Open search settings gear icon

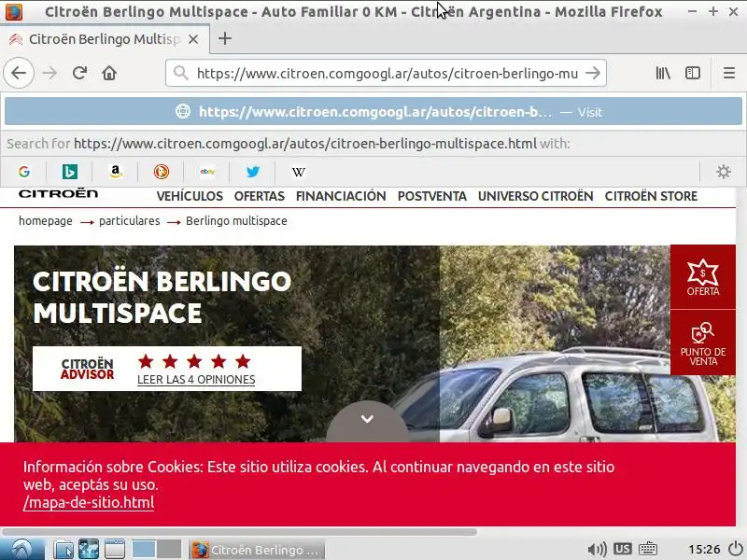pos(723,172)
